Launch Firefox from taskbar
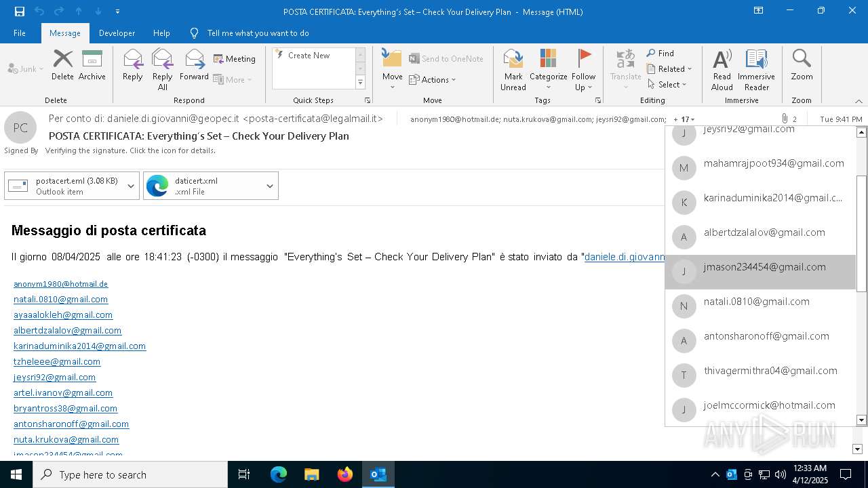Image resolution: width=868 pixels, height=488 pixels. 345,474
